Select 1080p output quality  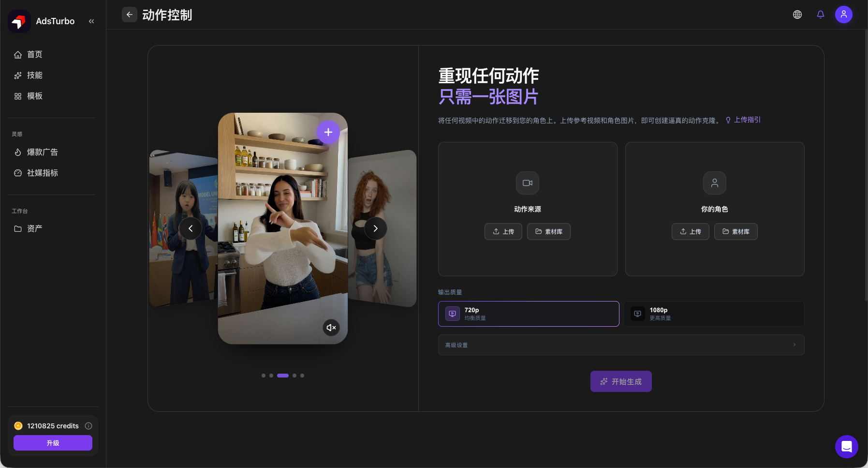tap(714, 314)
